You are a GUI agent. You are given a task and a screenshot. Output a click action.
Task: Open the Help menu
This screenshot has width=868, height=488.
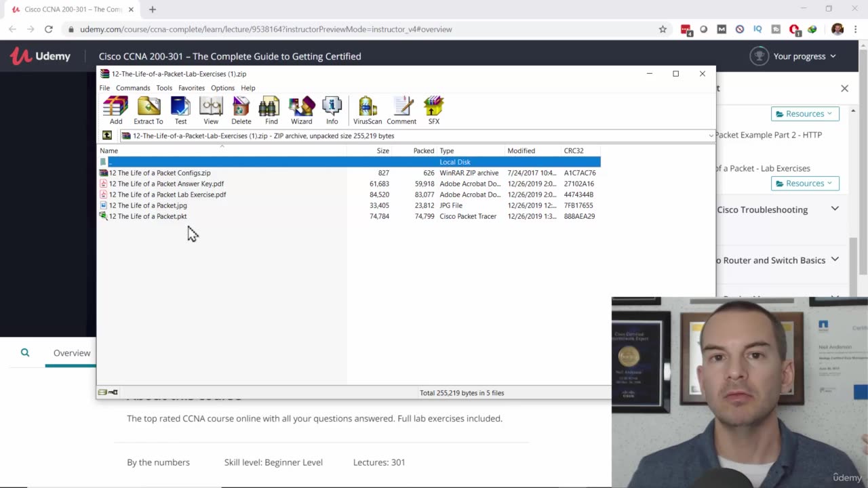tap(248, 88)
